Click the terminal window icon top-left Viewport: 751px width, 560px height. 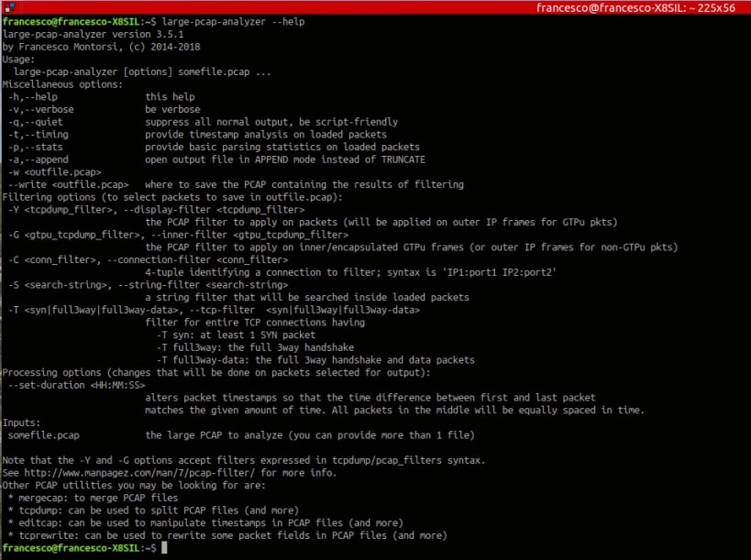click(8, 7)
